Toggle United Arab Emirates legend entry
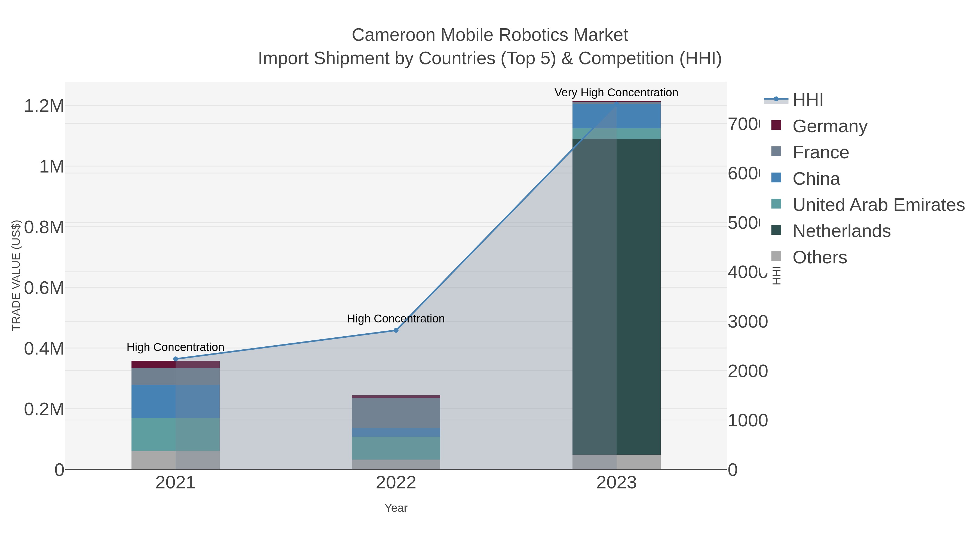The height and width of the screenshot is (551, 980). [868, 205]
